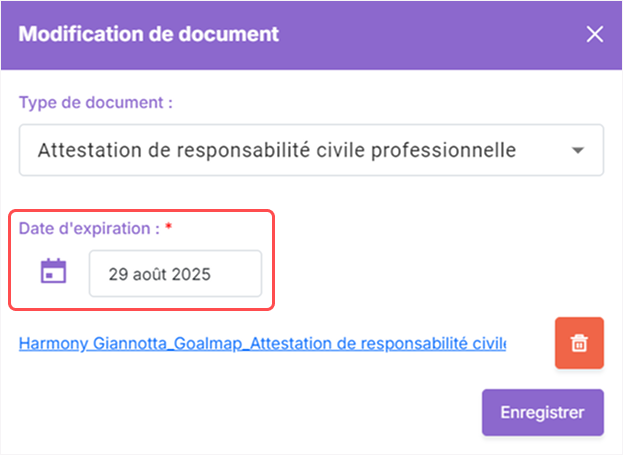
Task: Click the red required asterisk
Action: (168, 227)
